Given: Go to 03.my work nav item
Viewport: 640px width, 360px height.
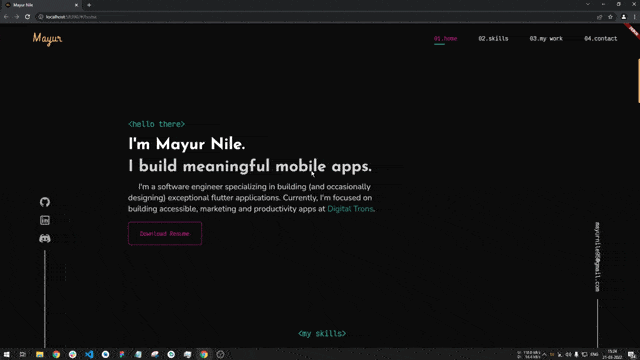Looking at the screenshot, I should (x=546, y=39).
